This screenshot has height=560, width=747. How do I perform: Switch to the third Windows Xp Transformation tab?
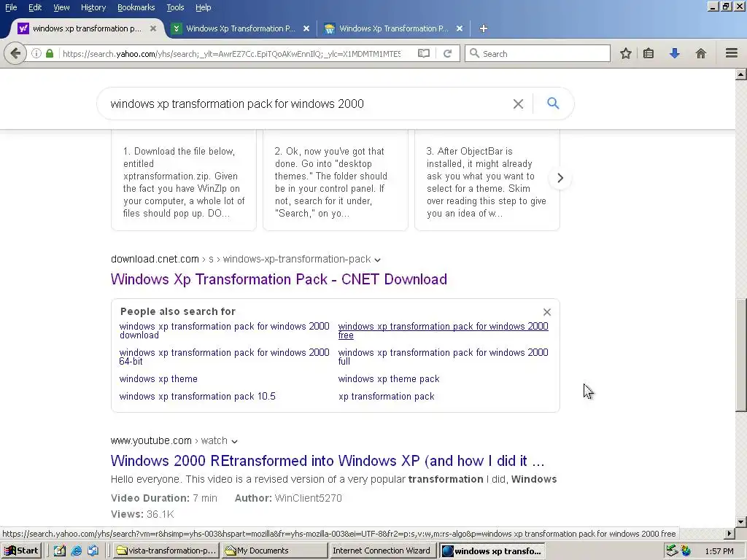393,28
